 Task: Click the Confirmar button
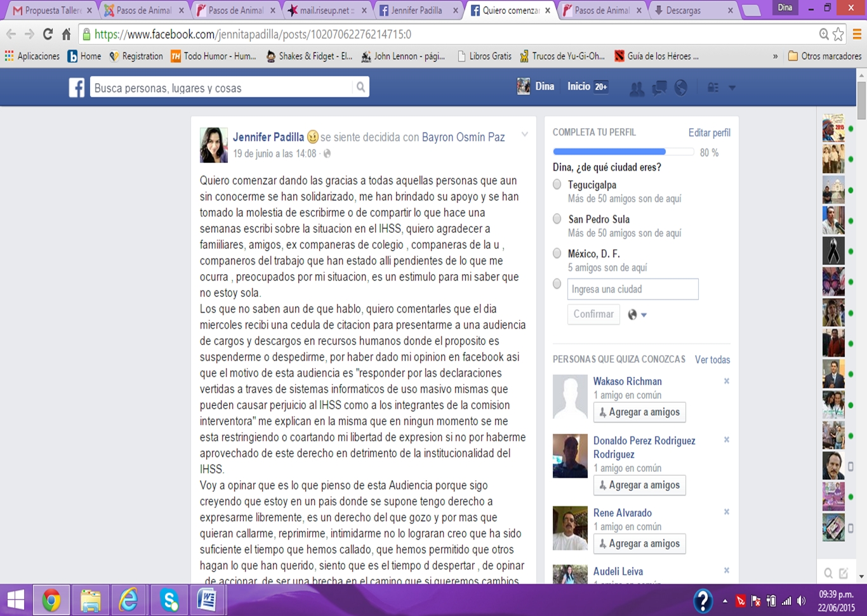[593, 314]
